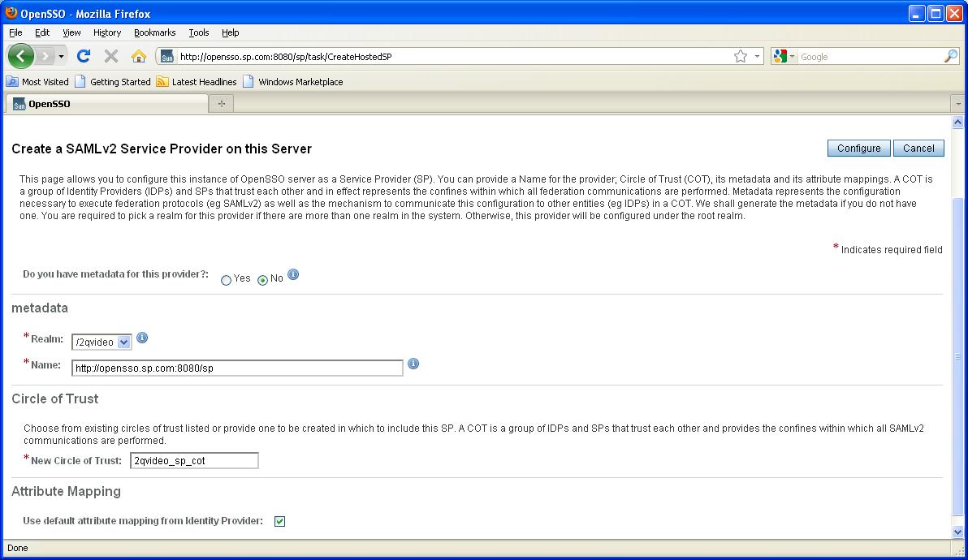Go to the Firefox home page

138,57
